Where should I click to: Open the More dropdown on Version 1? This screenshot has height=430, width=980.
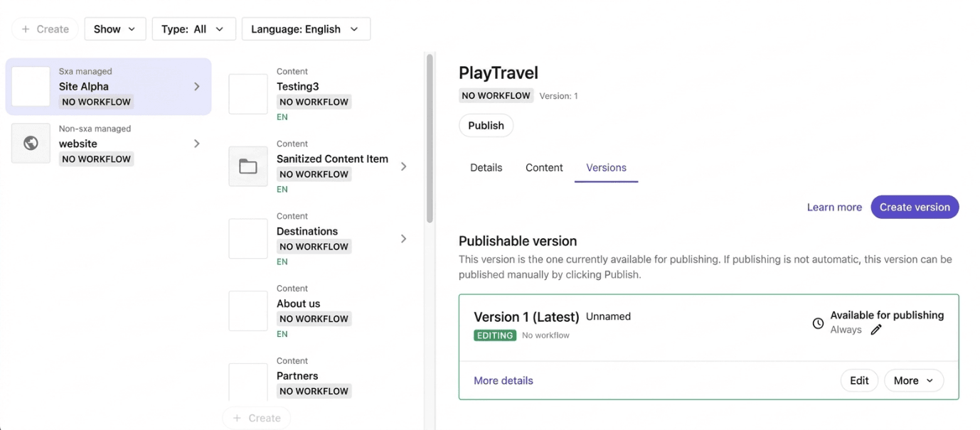914,380
